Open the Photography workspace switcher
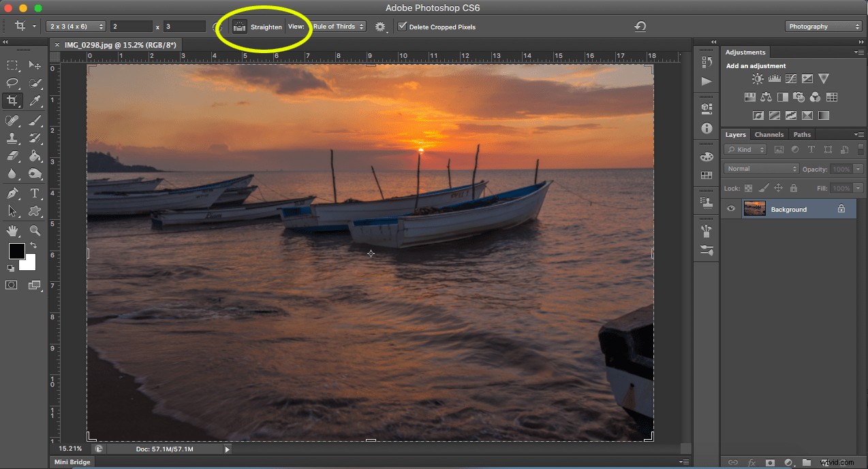The image size is (868, 469). tap(823, 26)
